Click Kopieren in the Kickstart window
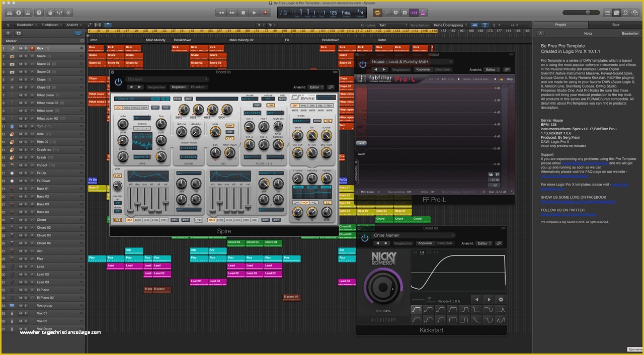 424,243
